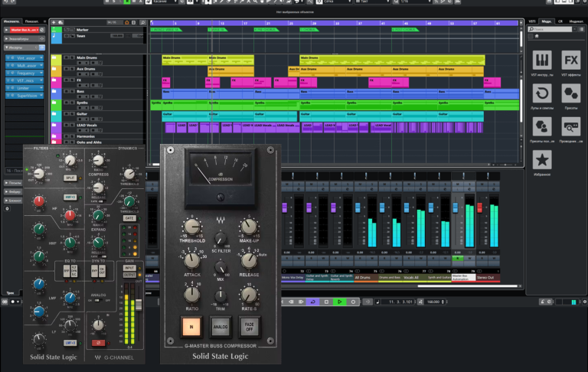
Task: Click the Play button in transport bar
Action: click(x=339, y=302)
